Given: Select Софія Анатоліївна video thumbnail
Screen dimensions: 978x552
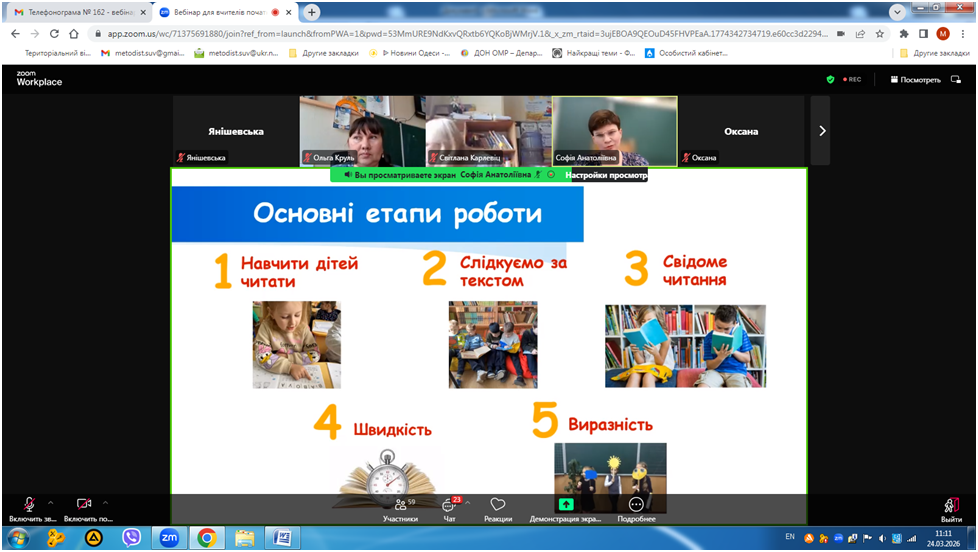Looking at the screenshot, I should click(x=614, y=130).
